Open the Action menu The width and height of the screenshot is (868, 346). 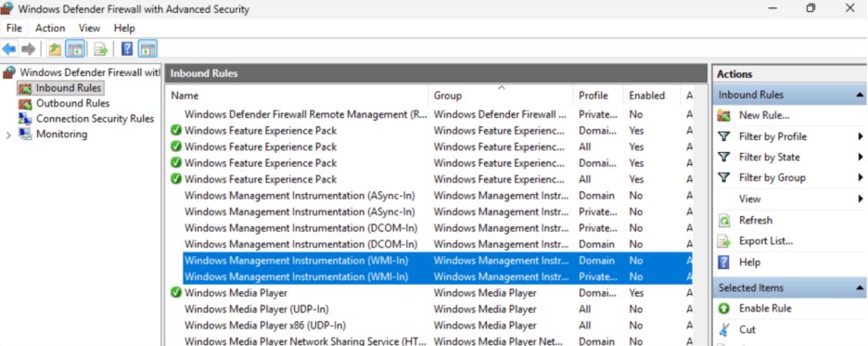pos(50,28)
